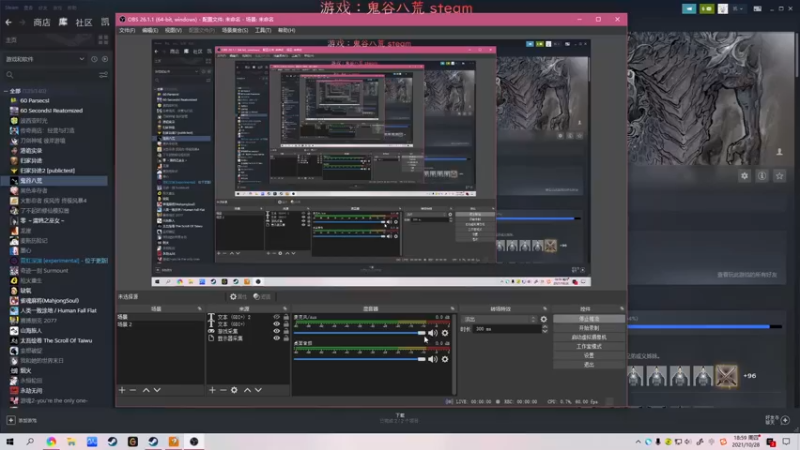Move scene down in Scenes panel
Image resolution: width=800 pixels, height=450 pixels.
pyautogui.click(x=157, y=390)
